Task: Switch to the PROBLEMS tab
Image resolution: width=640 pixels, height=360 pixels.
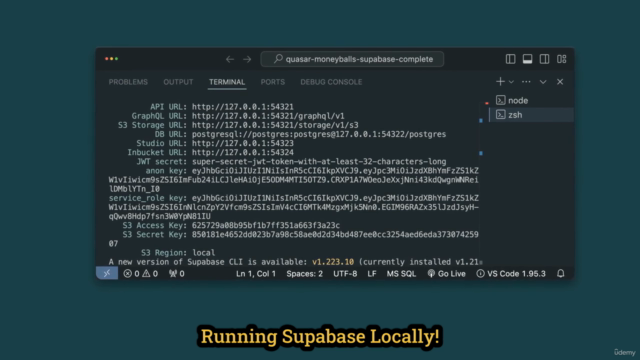Action: [128, 82]
